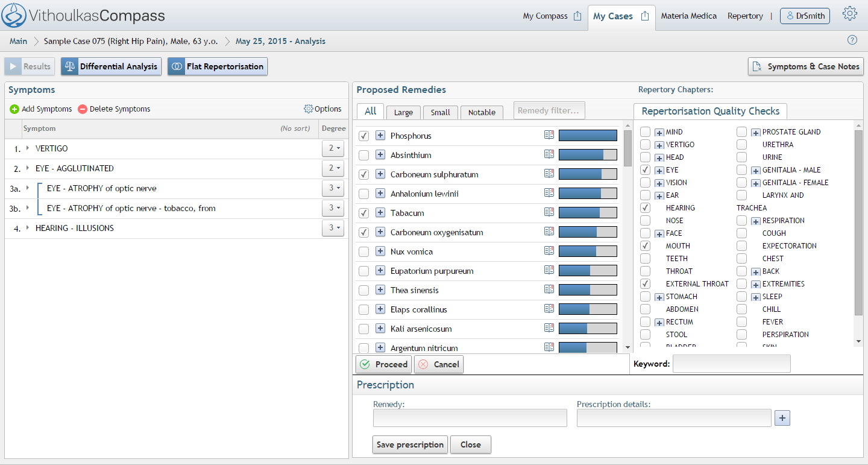This screenshot has width=868, height=465.
Task: Uncheck the EYE chapter checkbox
Action: coord(645,170)
